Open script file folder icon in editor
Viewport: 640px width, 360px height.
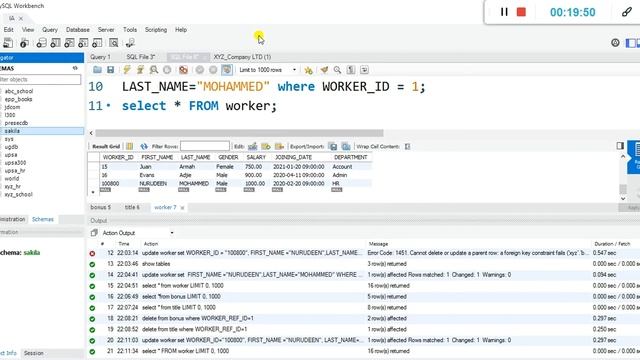tap(97, 70)
